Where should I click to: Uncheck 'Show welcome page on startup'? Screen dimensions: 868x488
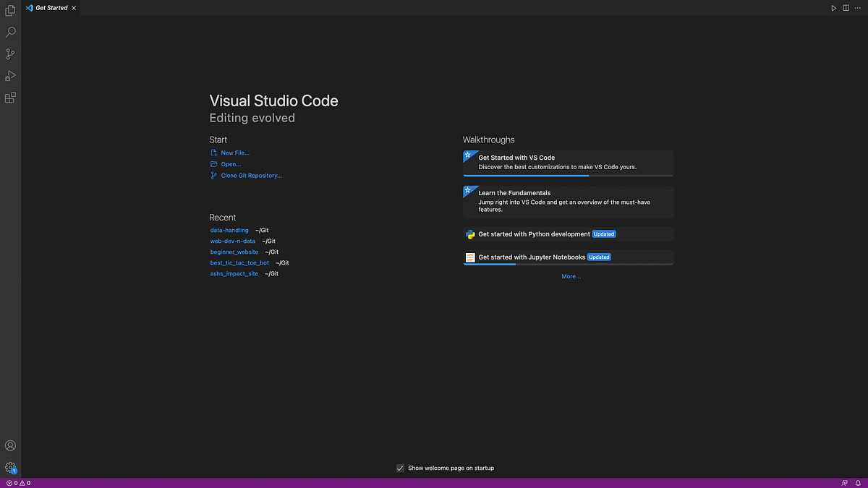pos(400,468)
